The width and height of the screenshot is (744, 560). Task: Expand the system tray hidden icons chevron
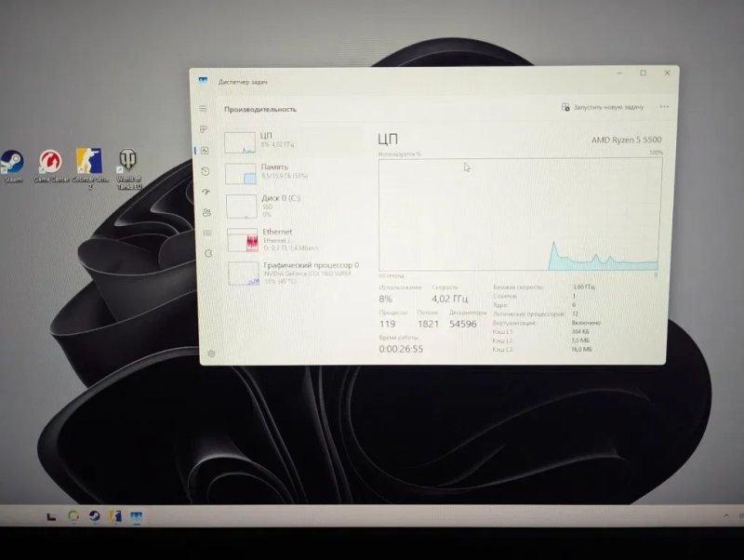coord(726,515)
